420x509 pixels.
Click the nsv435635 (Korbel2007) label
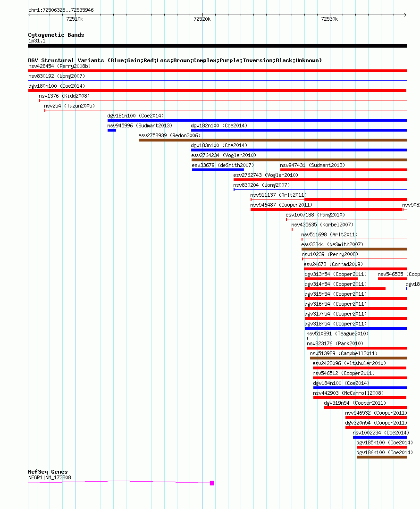(322, 225)
